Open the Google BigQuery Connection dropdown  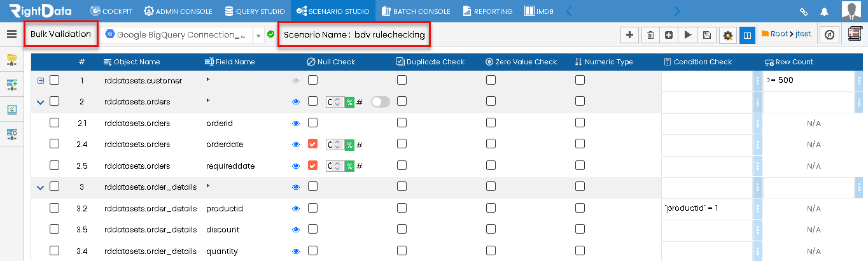(x=259, y=36)
